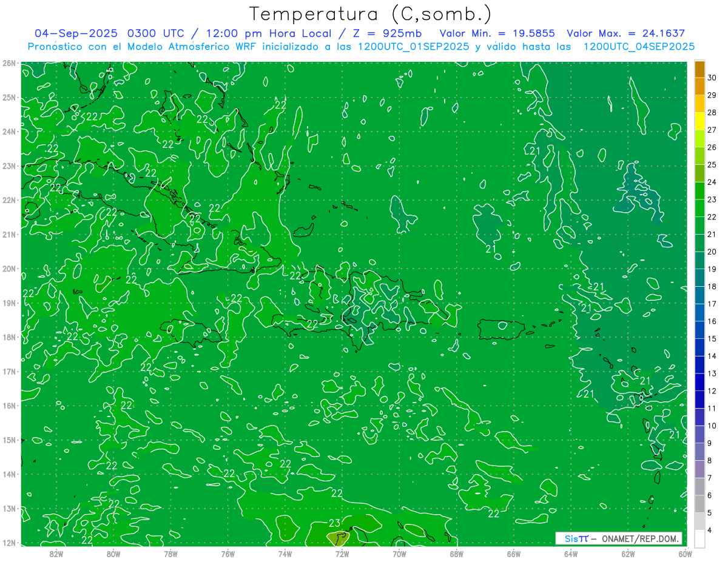Click the gray swatch between 5 and 6
The width and height of the screenshot is (728, 562).
point(699,504)
